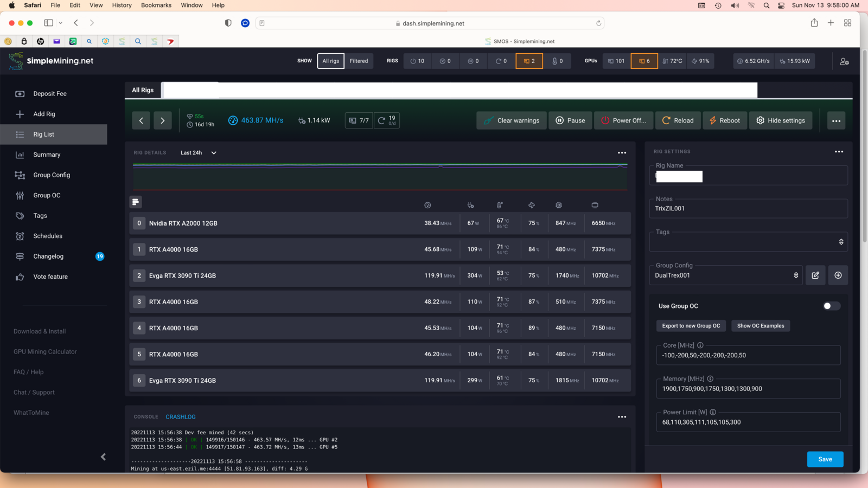This screenshot has width=868, height=488.
Task: Click Memory MHz input field
Action: [749, 389]
